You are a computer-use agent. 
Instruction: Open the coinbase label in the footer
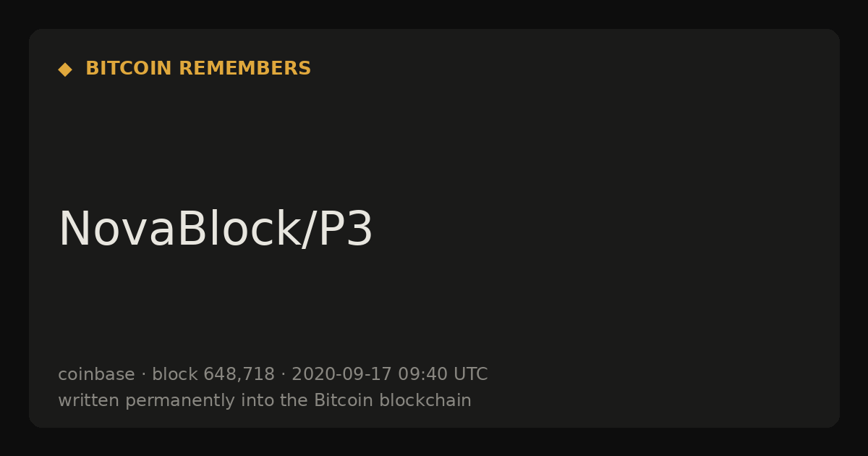(x=96, y=374)
